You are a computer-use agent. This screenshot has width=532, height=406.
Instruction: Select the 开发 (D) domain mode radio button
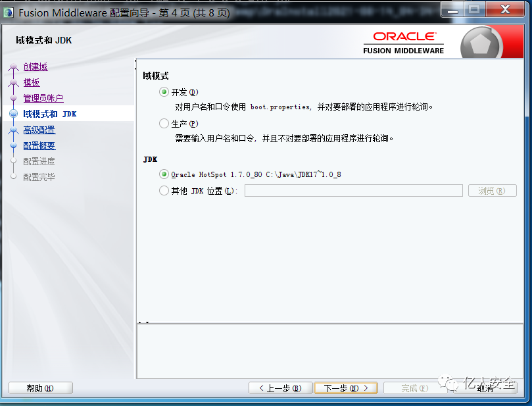[x=164, y=92]
